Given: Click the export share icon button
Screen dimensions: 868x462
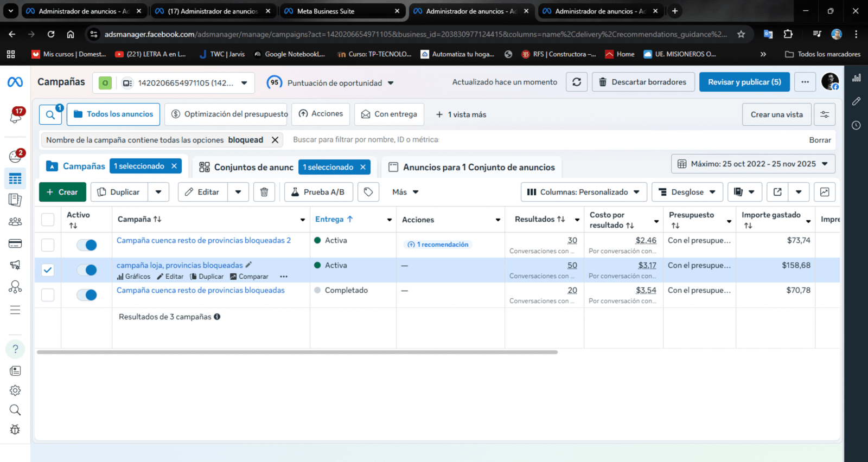Looking at the screenshot, I should click(777, 192).
